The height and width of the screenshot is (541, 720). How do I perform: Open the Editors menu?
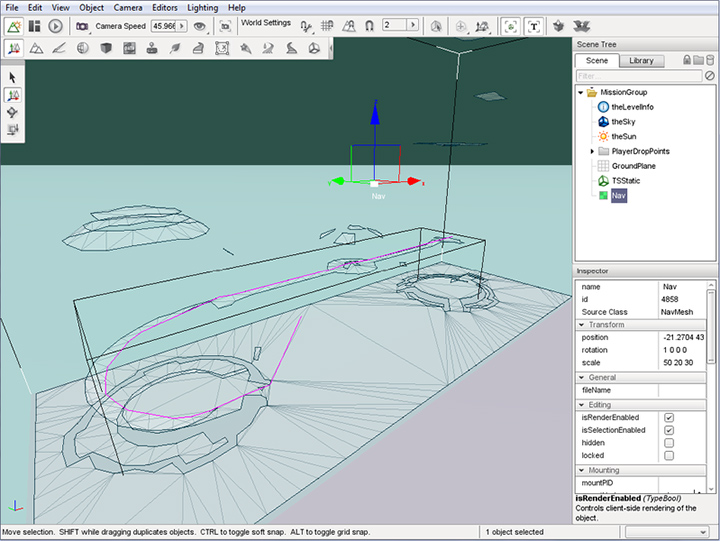click(164, 7)
